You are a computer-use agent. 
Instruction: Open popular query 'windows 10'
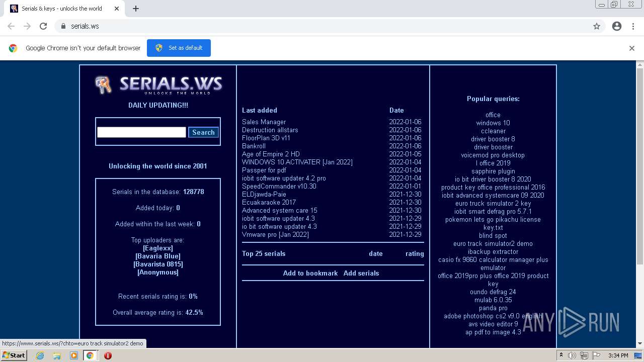click(493, 123)
